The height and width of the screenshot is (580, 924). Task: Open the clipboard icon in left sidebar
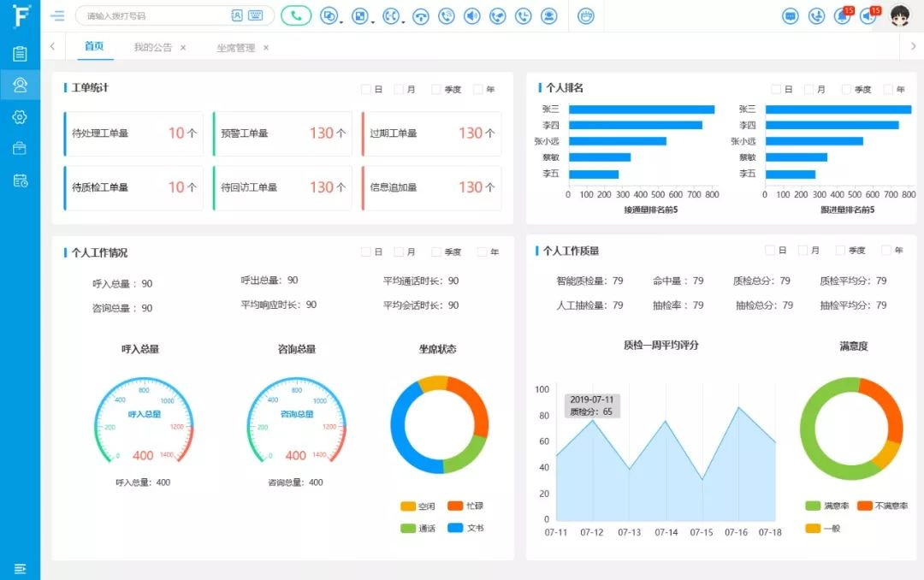[20, 53]
